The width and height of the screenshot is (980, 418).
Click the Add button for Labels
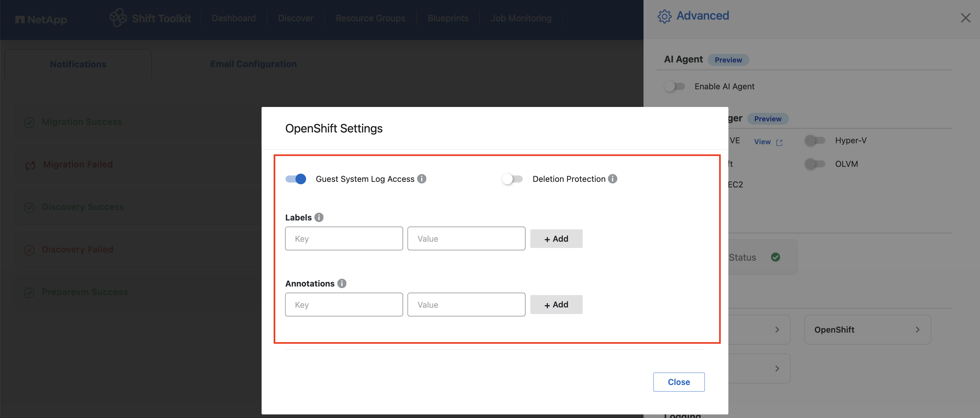click(x=556, y=239)
